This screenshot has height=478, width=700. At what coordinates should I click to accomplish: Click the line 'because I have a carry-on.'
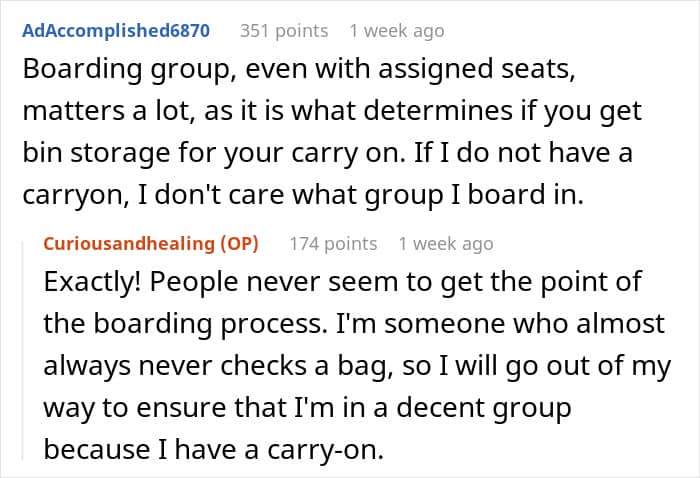(214, 449)
